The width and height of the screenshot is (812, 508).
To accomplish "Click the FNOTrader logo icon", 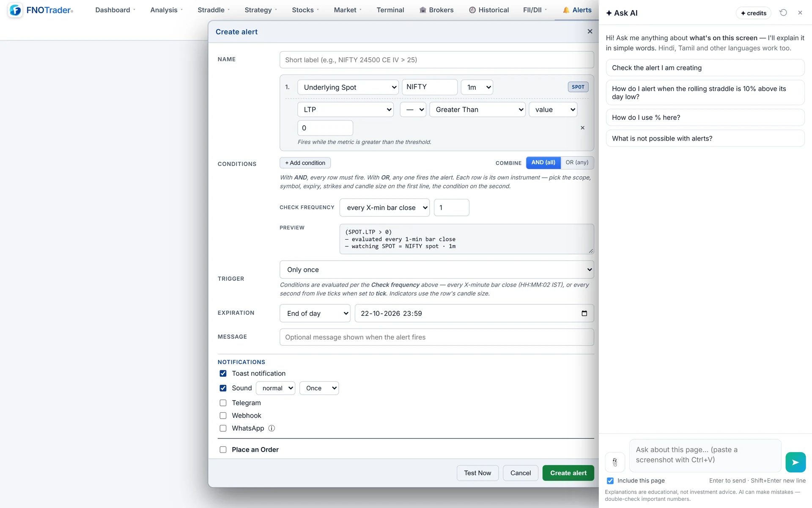I will (x=15, y=10).
